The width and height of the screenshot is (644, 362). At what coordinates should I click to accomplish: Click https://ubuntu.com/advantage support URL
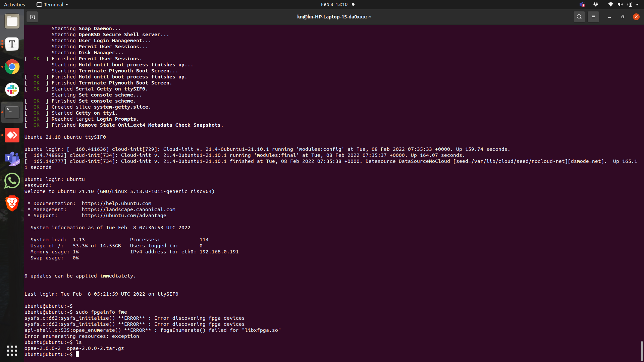[124, 216]
